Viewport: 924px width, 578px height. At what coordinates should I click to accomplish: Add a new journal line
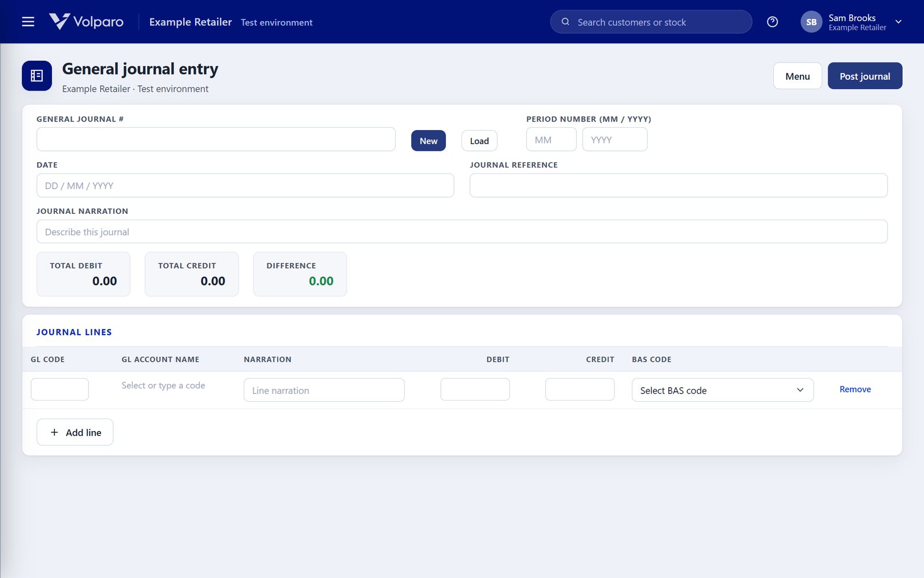75,432
